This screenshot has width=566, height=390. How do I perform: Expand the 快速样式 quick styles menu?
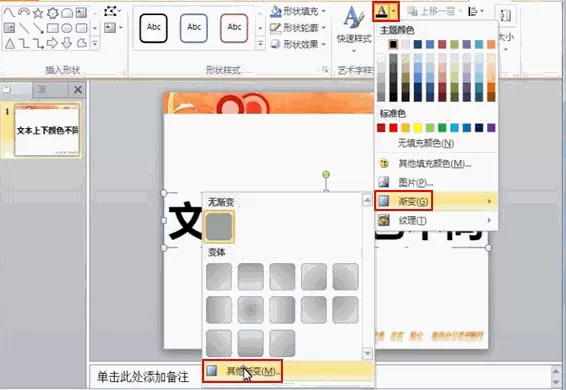coord(354,30)
